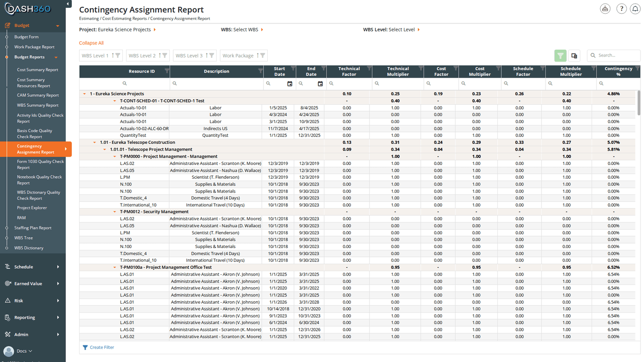The image size is (644, 362).
Task: Open the Select Level dropdown arrow
Action: coord(419,29)
